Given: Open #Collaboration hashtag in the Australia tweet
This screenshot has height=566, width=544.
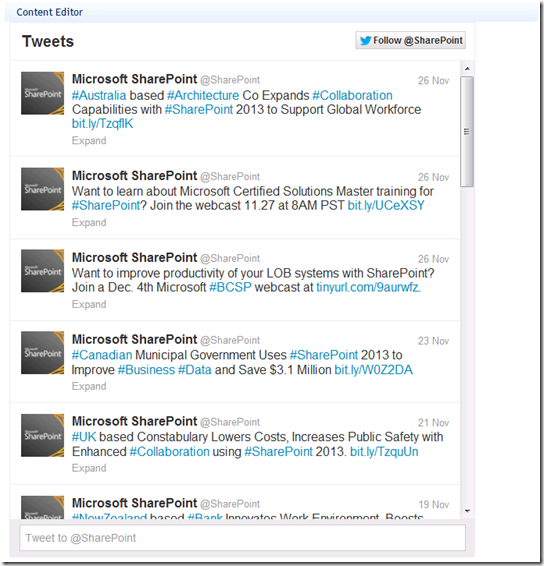Looking at the screenshot, I should 352,95.
